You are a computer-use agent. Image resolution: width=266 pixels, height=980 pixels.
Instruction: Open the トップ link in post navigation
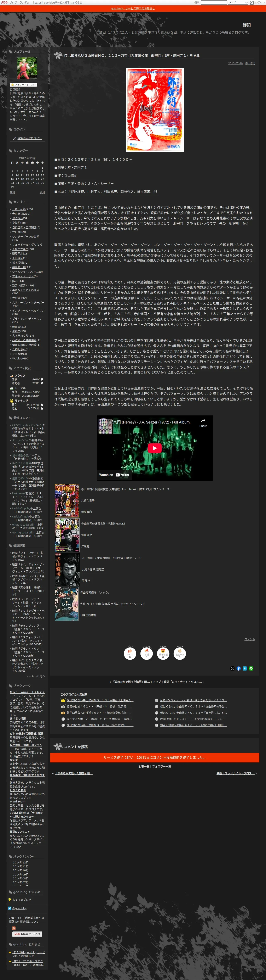tap(157, 682)
